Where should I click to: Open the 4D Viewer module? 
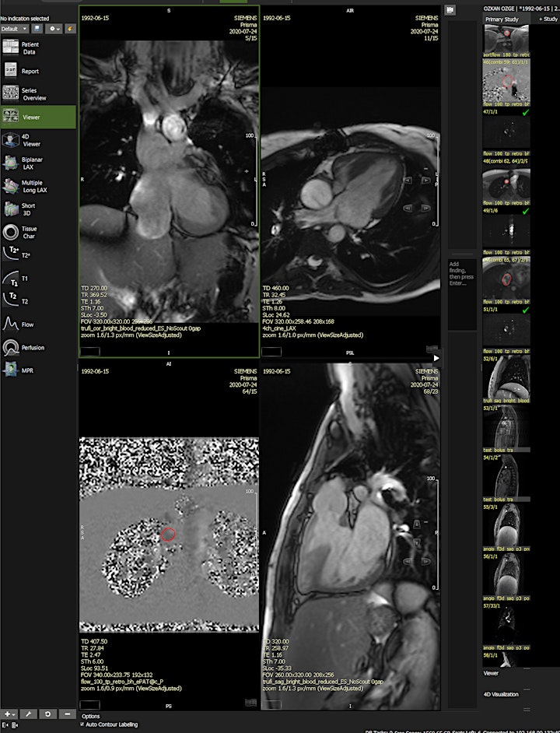pos(37,140)
